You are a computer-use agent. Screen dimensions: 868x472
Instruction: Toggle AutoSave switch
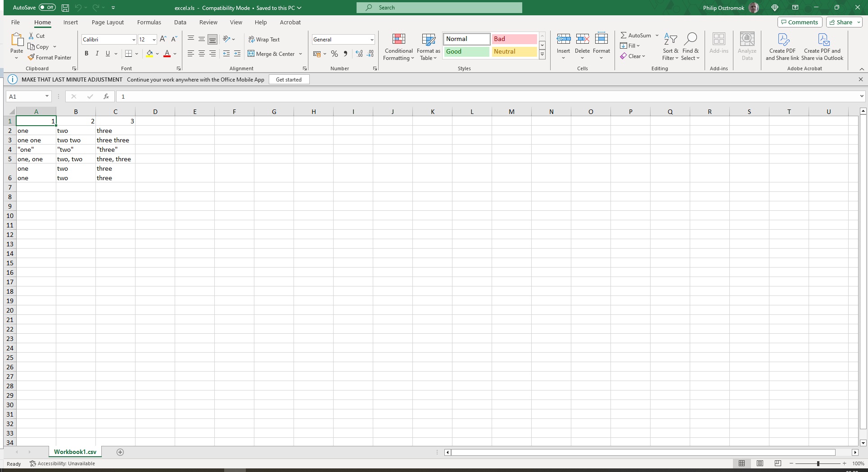[x=47, y=8]
